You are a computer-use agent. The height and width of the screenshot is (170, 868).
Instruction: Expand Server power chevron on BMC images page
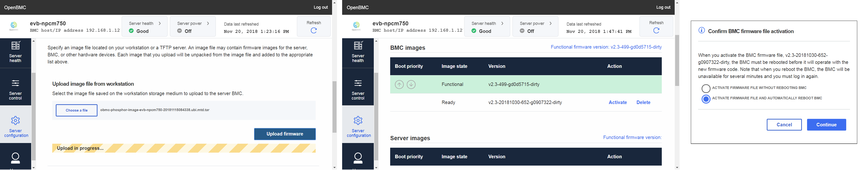[x=551, y=23]
